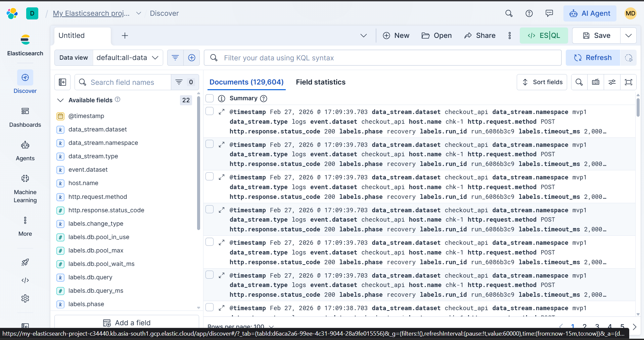Focus the Search field names box
Viewport: 644px width, 340px height.
pyautogui.click(x=123, y=82)
